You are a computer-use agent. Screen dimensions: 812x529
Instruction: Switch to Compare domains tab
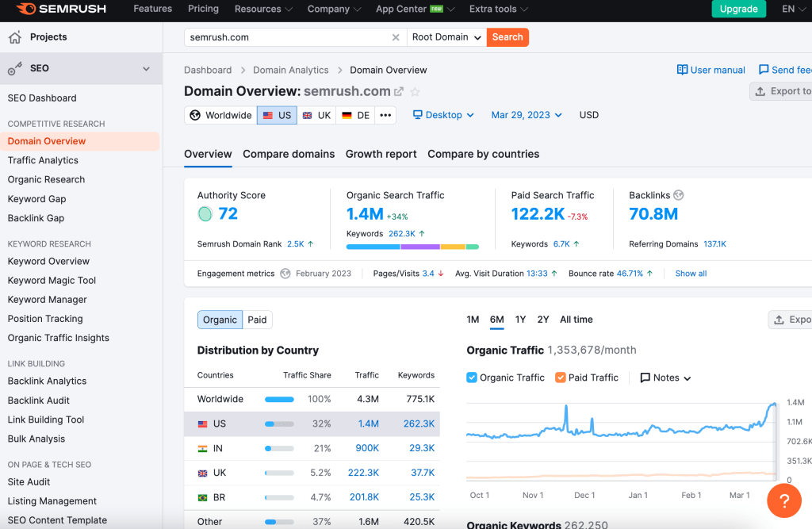(x=289, y=154)
